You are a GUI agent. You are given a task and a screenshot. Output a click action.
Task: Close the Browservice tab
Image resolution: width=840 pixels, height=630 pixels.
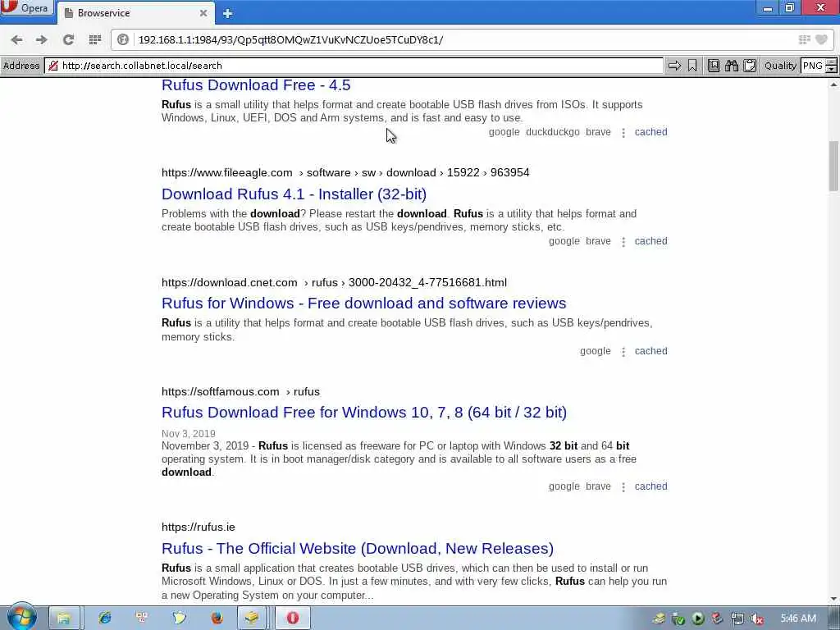point(203,13)
